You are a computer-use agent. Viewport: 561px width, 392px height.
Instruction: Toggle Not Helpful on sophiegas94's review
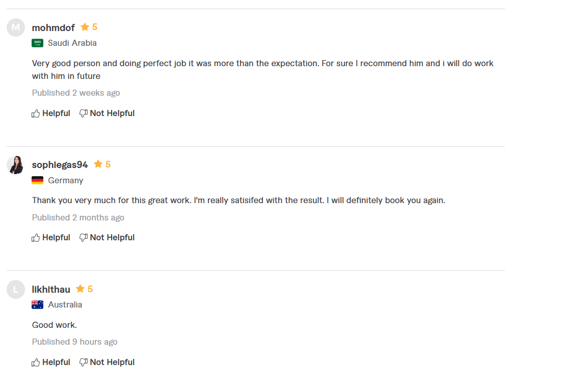107,237
